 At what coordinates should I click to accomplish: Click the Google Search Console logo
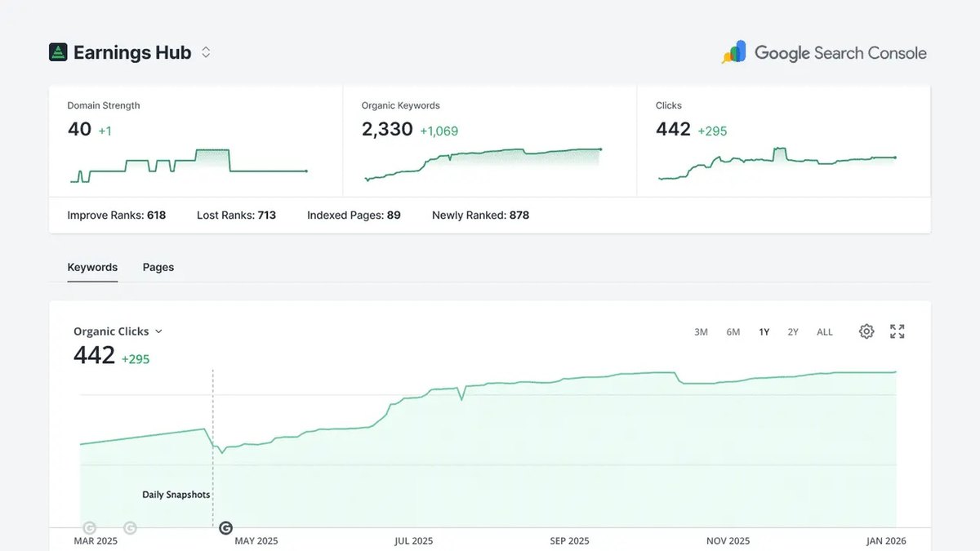[x=824, y=53]
